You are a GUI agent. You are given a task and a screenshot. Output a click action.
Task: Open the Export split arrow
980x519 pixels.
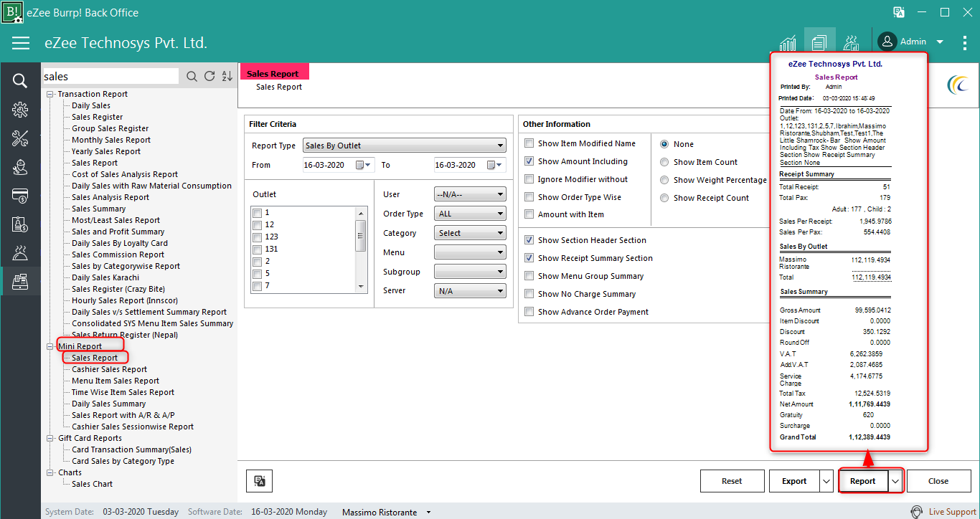coord(826,481)
